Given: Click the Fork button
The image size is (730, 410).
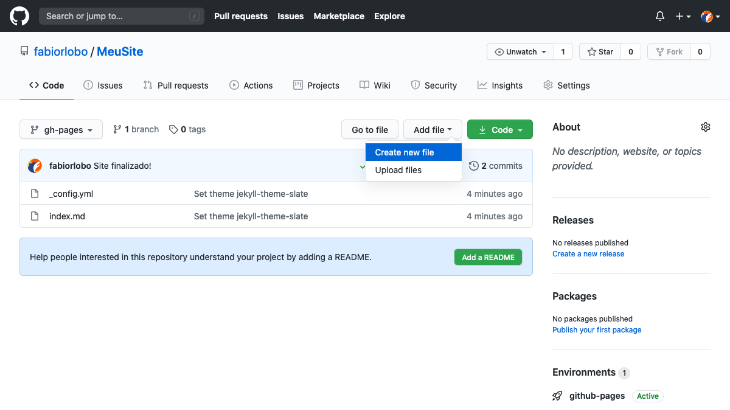Looking at the screenshot, I should coord(669,52).
